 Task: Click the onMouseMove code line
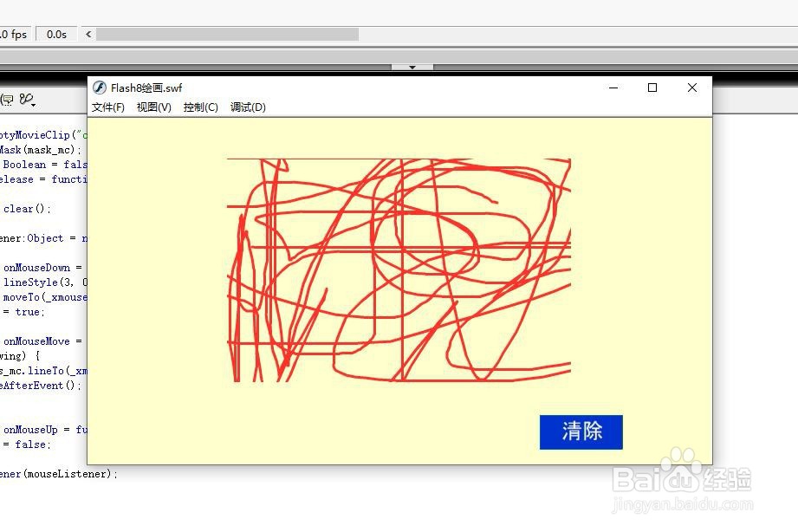tap(42, 341)
